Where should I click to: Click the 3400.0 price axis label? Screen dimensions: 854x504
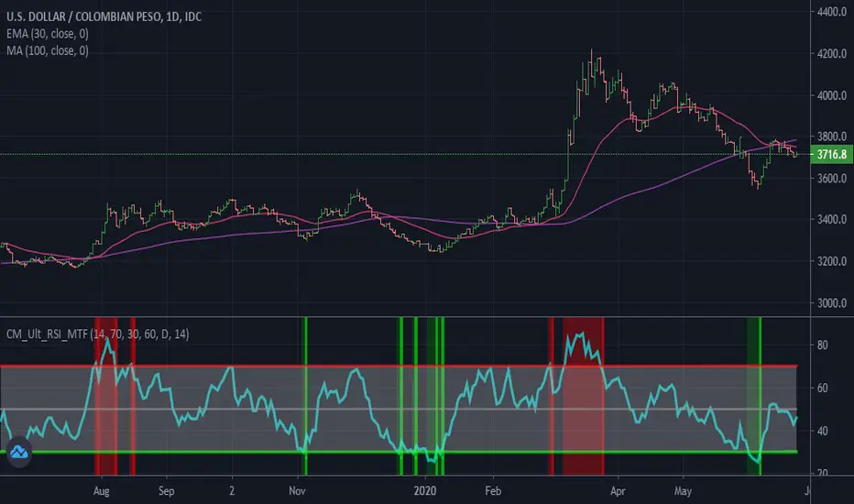[832, 219]
